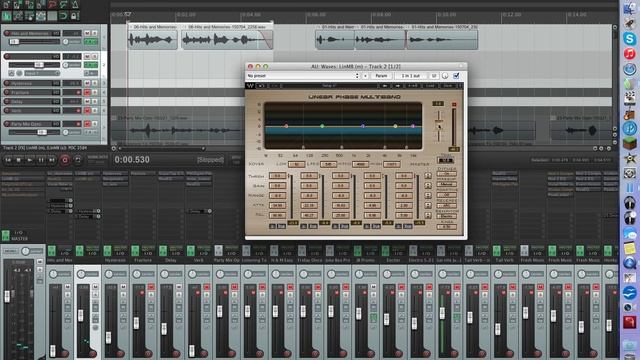Click the Waves A->B copy button
The height and width of the screenshot is (360, 640).
tap(413, 86)
